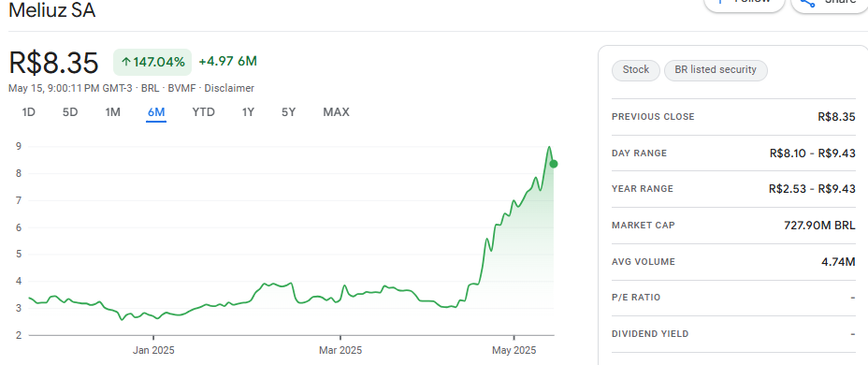Click the year range value R$2.53 - R$9.43
Screen dimensions: 868x365
point(812,189)
